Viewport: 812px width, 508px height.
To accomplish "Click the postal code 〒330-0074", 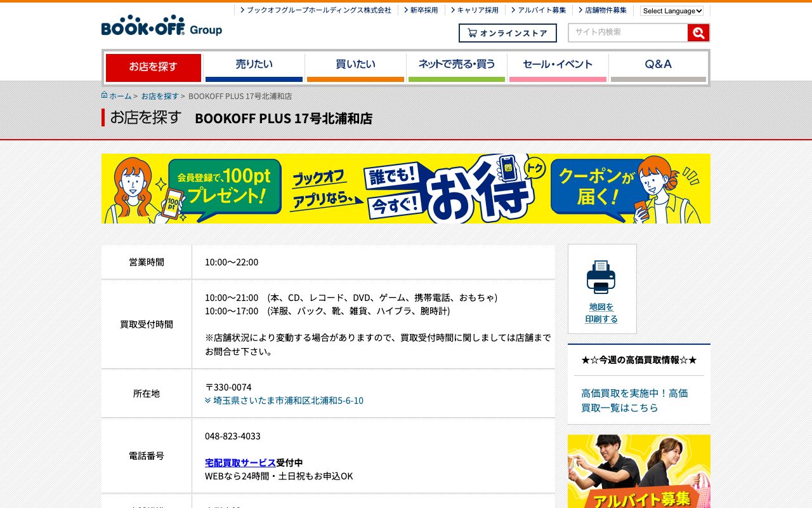I will [x=228, y=387].
